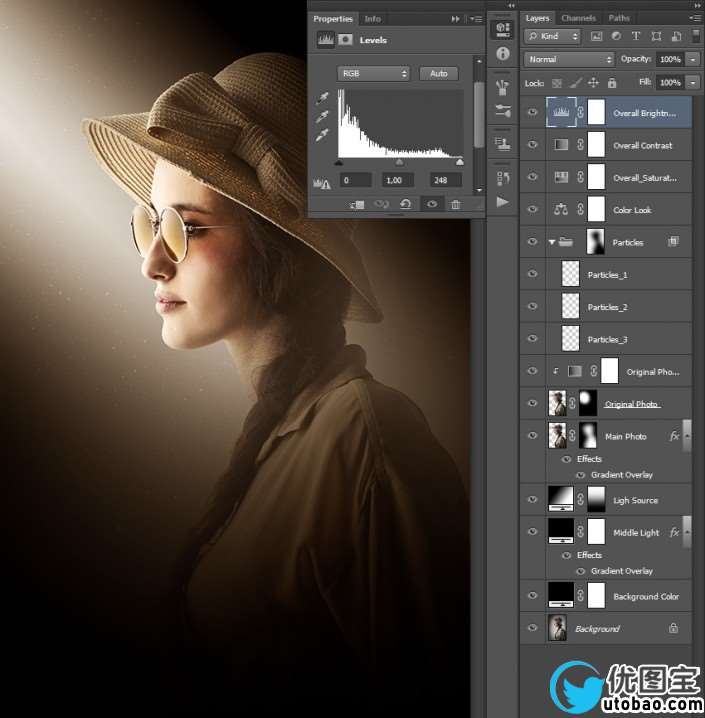
Task: Open the Clone Source dock icon
Action: tap(503, 144)
